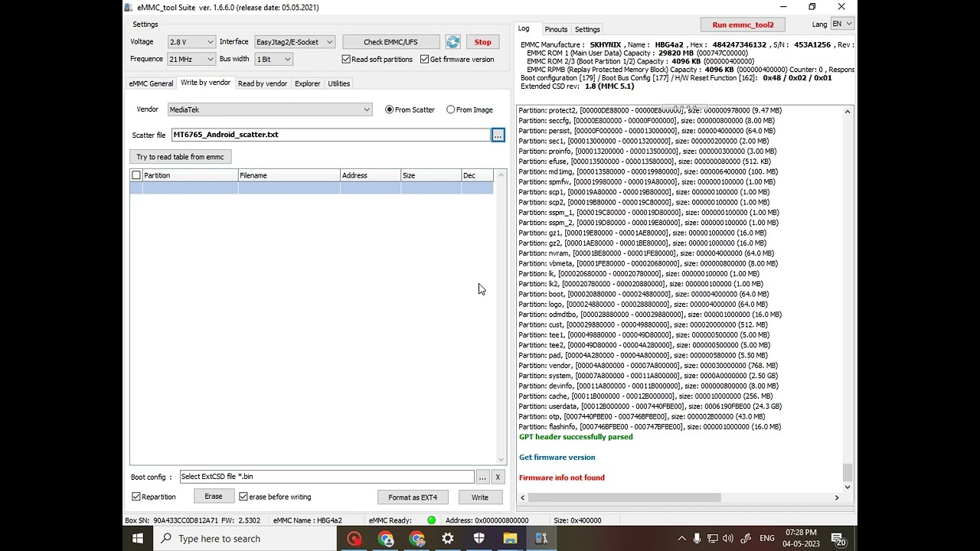Click the Write button
Viewport: 980px width, 551px height.
480,497
